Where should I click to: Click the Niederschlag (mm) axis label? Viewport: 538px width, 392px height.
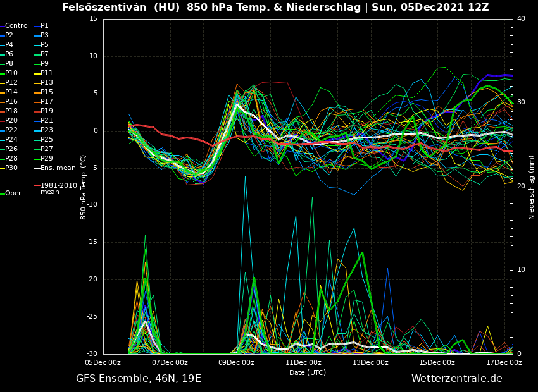[x=532, y=187]
